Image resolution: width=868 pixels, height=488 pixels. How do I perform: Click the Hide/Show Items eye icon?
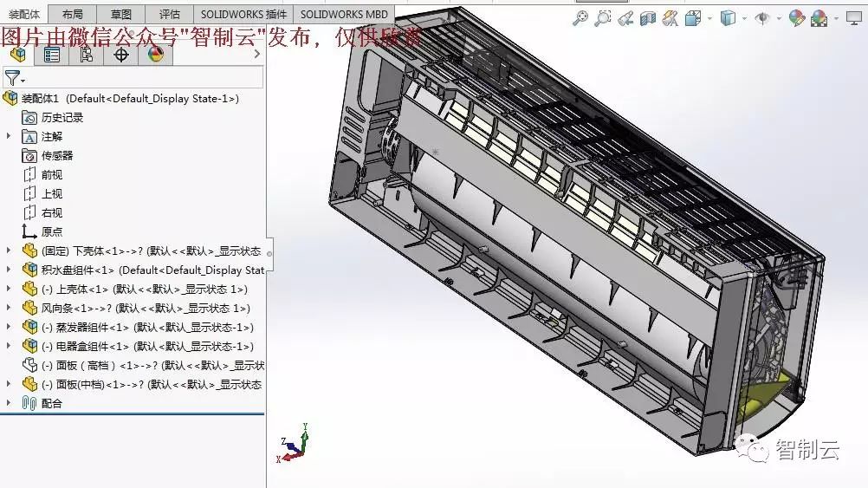[762, 19]
